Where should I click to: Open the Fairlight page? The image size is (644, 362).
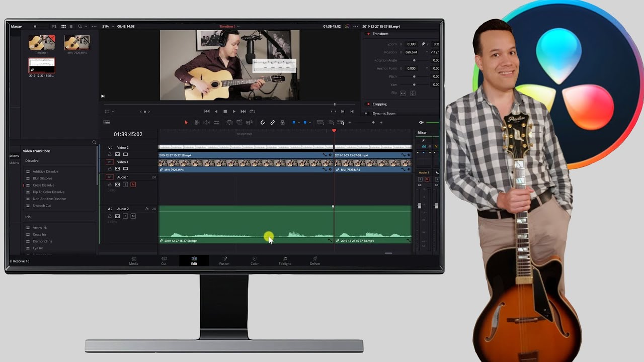pos(285,261)
